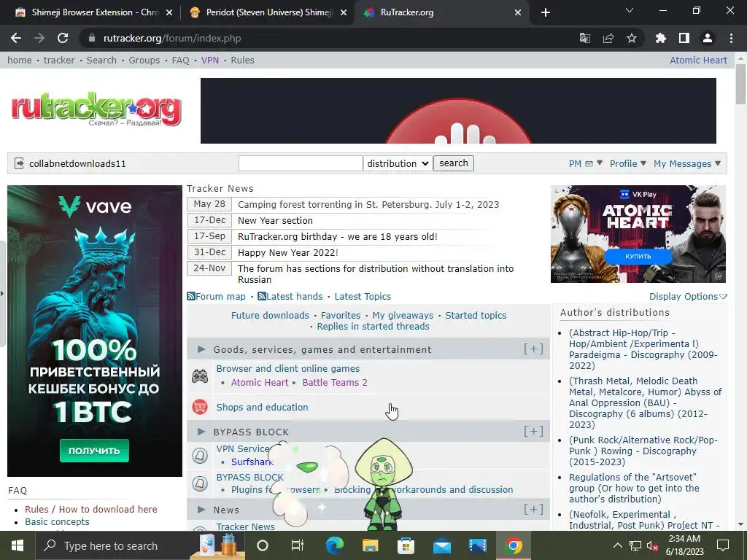
Task: Open the Windows Start menu
Action: pyautogui.click(x=18, y=545)
